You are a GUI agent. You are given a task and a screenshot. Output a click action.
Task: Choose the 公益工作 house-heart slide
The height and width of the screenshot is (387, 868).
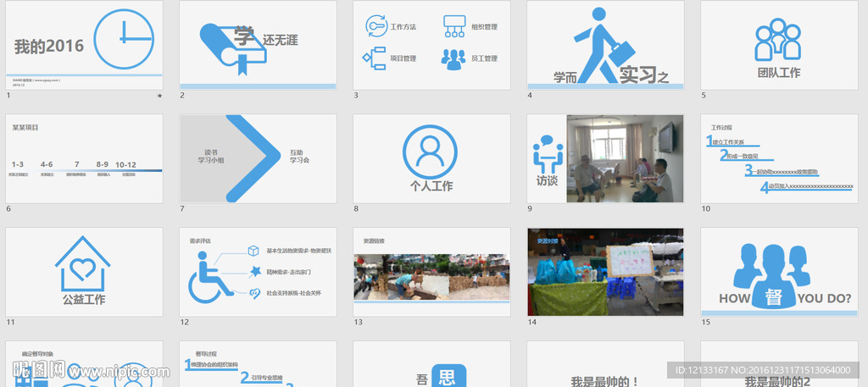(84, 272)
